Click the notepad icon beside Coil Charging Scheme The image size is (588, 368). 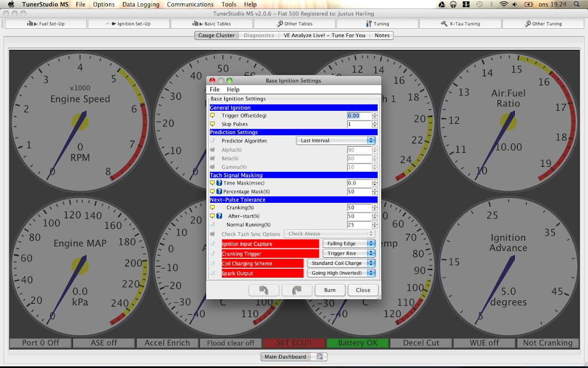[x=213, y=263]
